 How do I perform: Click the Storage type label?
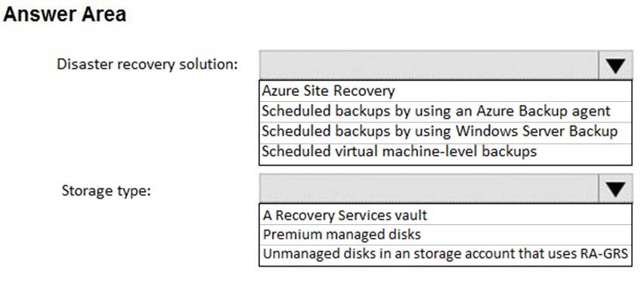click(x=106, y=191)
